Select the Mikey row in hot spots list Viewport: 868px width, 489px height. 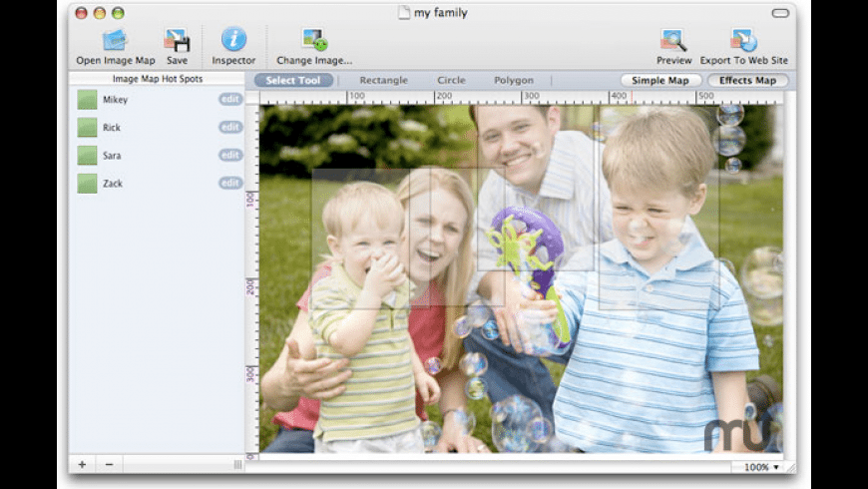[x=158, y=100]
